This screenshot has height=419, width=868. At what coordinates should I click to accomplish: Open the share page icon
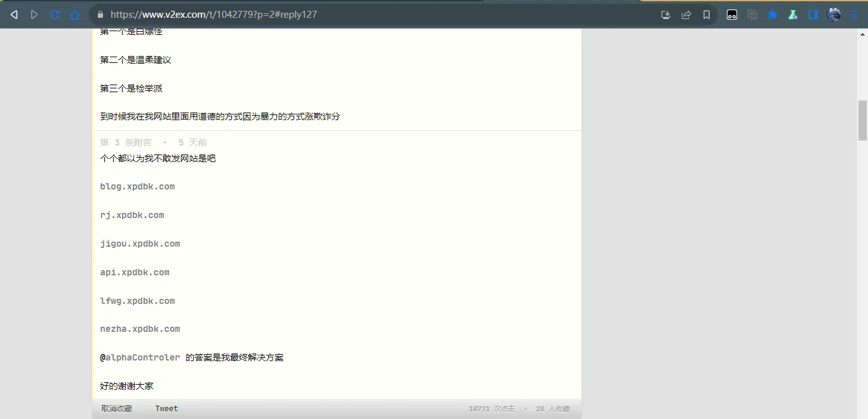686,15
